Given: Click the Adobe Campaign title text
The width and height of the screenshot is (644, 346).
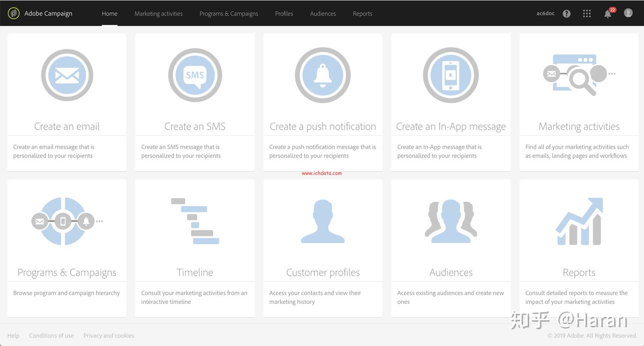Looking at the screenshot, I should tap(48, 13).
